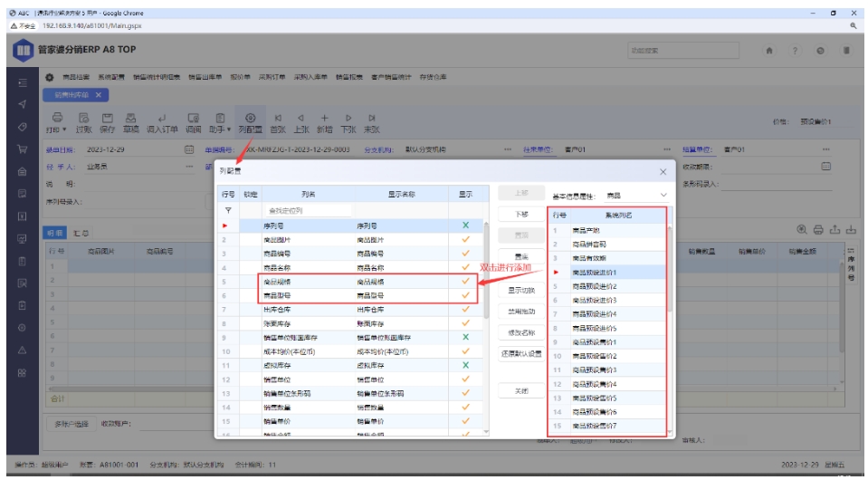Click the calendar icon beside 收款期限
The image size is (868, 480).
826,166
